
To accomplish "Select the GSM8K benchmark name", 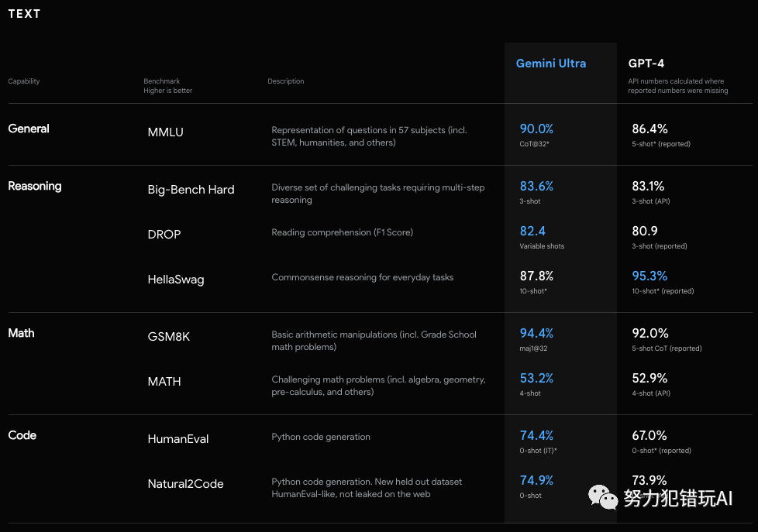I will tap(169, 337).
